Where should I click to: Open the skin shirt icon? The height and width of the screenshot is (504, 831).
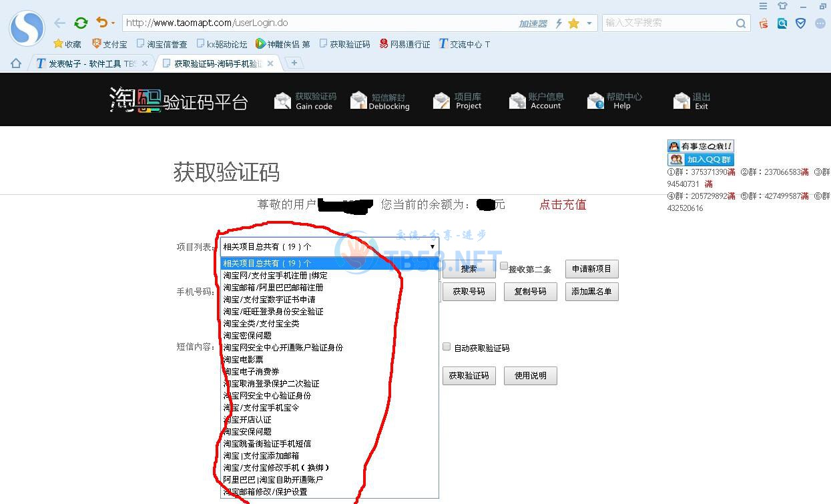coord(783,6)
